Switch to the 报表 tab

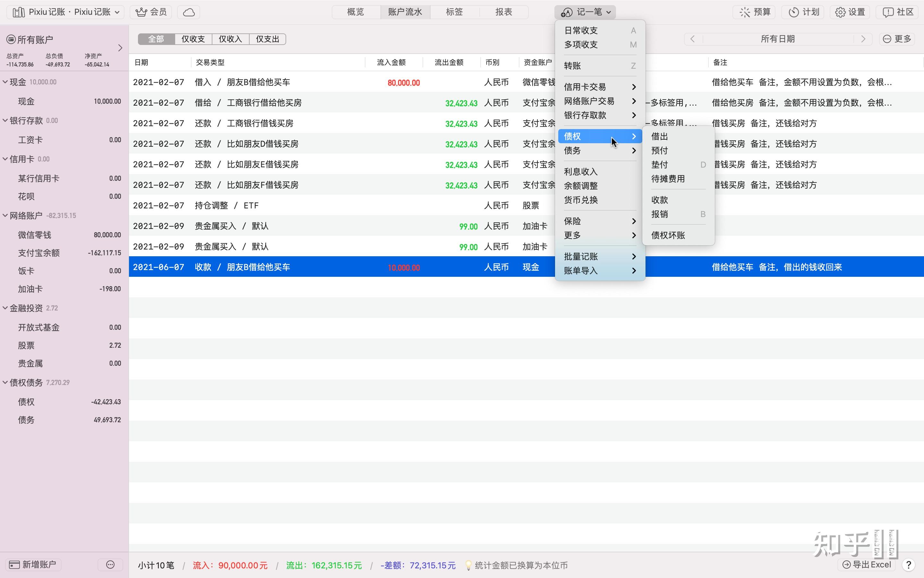click(504, 12)
